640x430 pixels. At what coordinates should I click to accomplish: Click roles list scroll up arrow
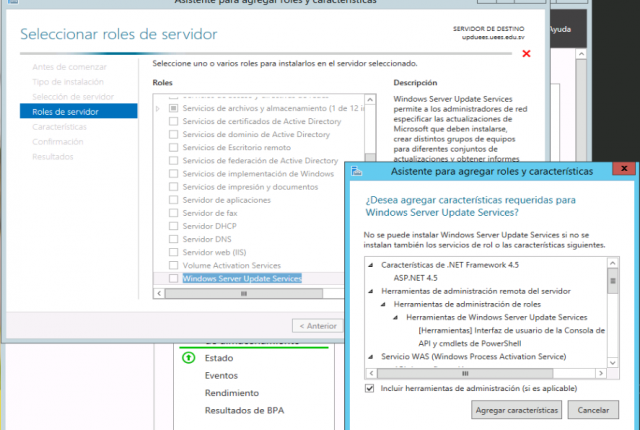click(370, 100)
